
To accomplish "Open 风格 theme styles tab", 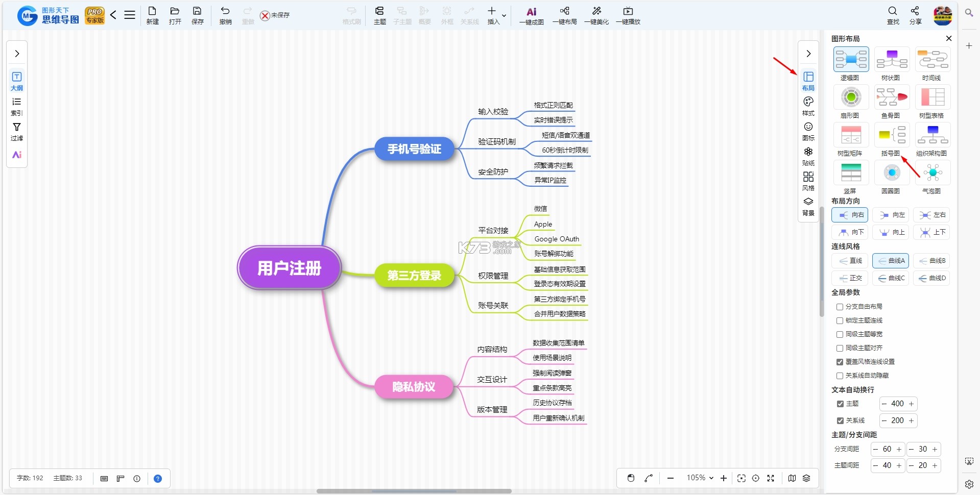I will pyautogui.click(x=808, y=181).
